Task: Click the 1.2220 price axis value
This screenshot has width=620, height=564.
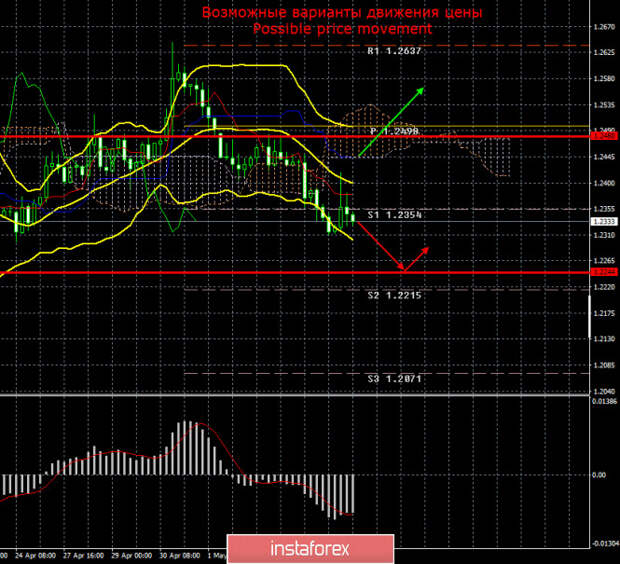Action: point(605,287)
